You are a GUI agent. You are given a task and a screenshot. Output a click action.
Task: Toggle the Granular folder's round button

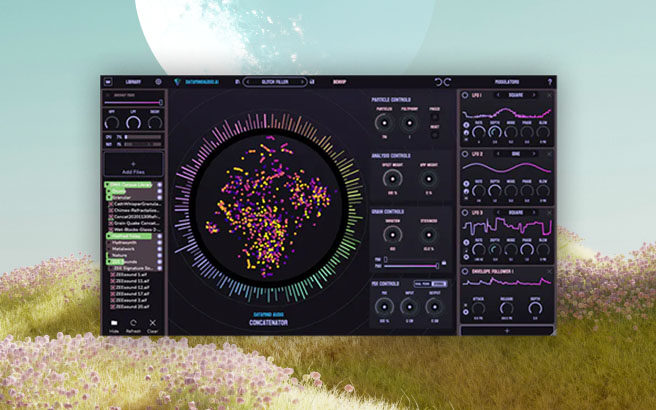(159, 197)
